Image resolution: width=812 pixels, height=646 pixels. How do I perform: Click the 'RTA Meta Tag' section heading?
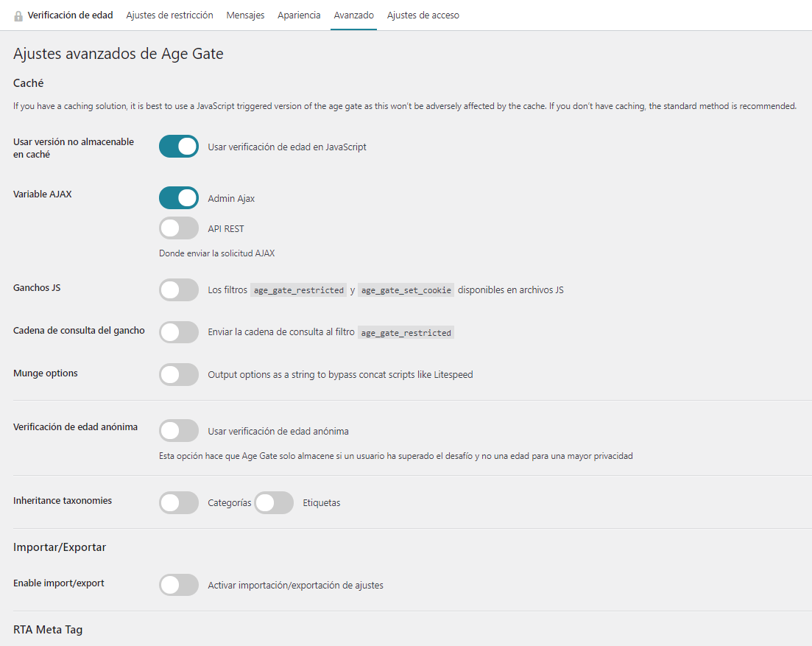(48, 629)
